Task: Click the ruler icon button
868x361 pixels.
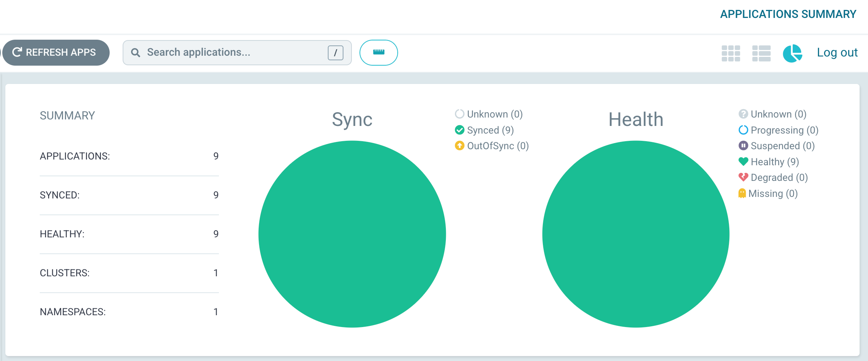Action: 379,53
